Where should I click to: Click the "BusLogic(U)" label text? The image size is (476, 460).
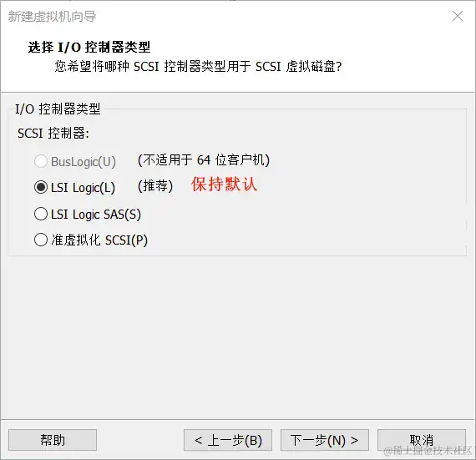click(84, 162)
